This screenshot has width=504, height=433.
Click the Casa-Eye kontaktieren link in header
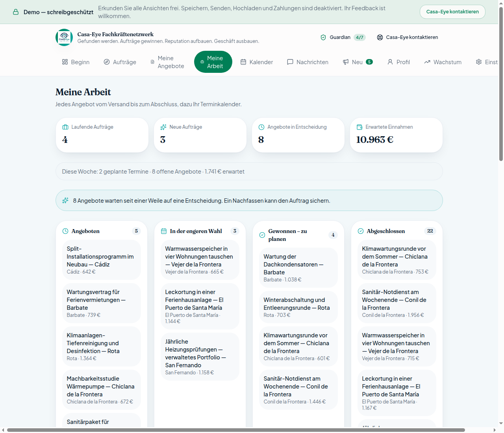pos(408,37)
